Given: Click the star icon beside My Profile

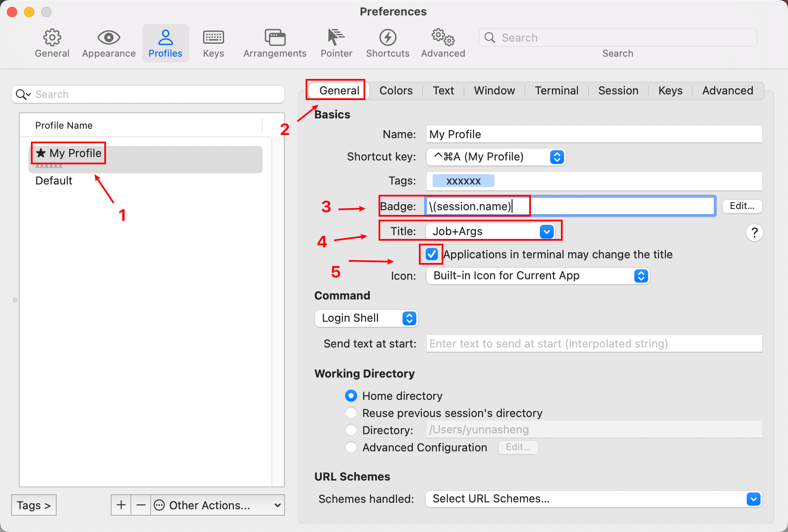Looking at the screenshot, I should click(x=41, y=153).
